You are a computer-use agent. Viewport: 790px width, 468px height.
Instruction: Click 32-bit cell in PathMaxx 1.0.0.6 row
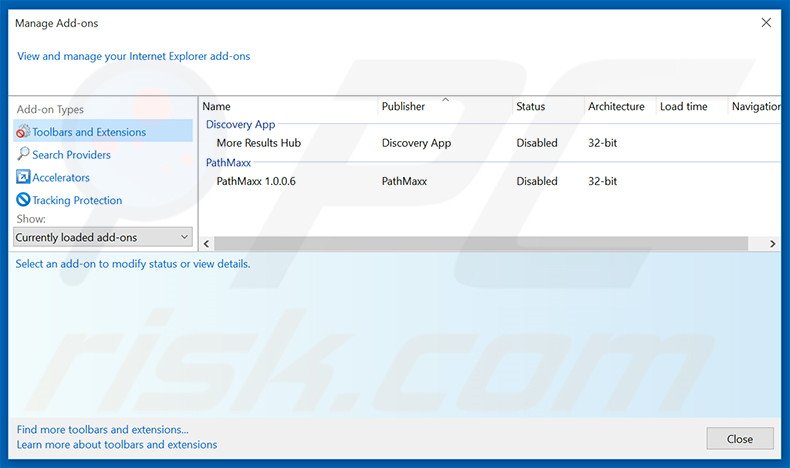(x=603, y=181)
